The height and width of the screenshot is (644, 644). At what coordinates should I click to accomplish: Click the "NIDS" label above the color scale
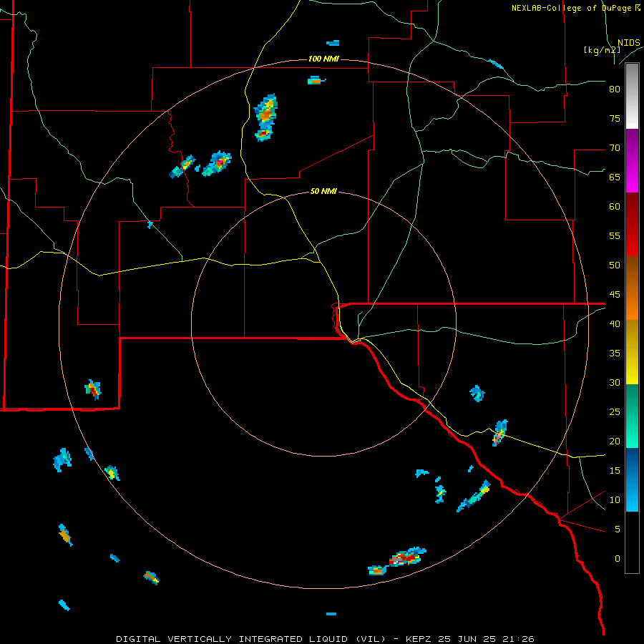(x=629, y=43)
